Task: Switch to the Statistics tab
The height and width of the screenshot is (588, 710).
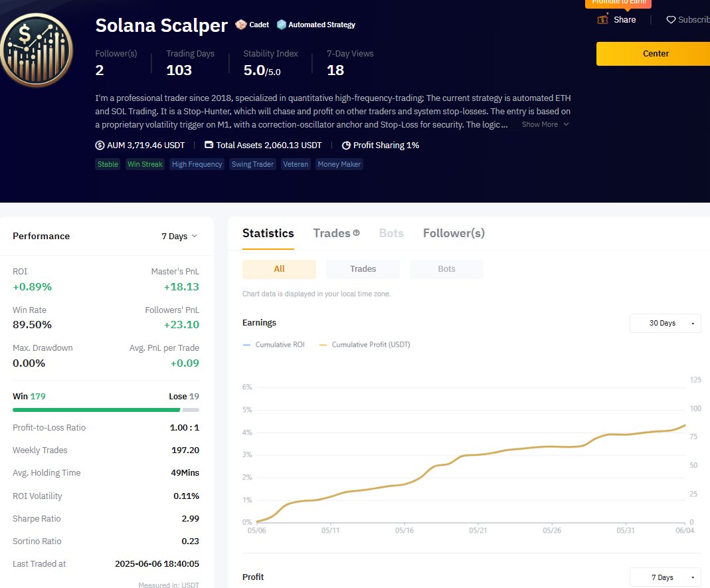Action: (x=268, y=233)
